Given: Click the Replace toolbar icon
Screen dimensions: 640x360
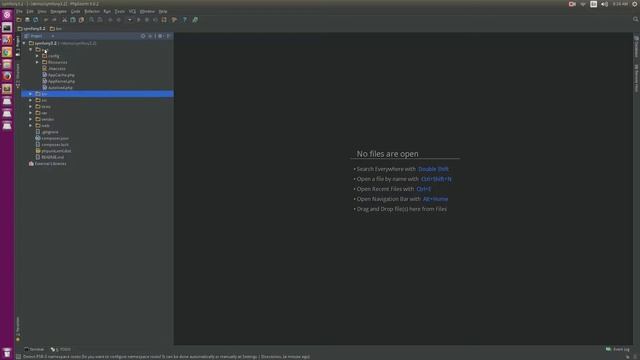Looking at the screenshot, I should click(x=100, y=20).
